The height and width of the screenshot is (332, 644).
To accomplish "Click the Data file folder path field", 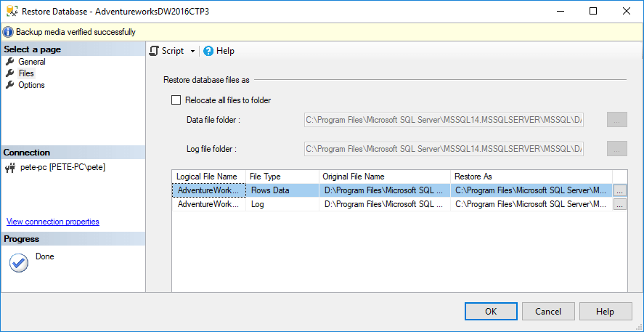I will (444, 120).
